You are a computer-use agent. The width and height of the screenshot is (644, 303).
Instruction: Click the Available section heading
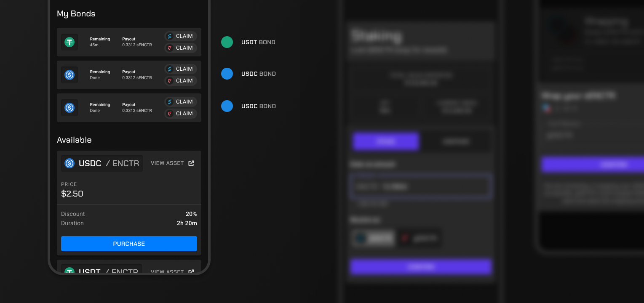(74, 140)
